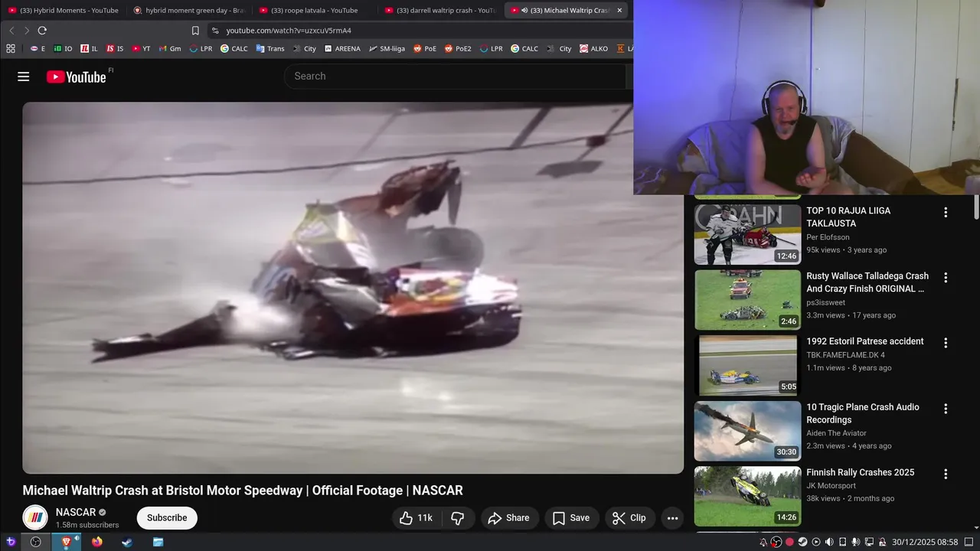The width and height of the screenshot is (980, 551).
Task: Save the video to a playlist
Action: (572, 518)
